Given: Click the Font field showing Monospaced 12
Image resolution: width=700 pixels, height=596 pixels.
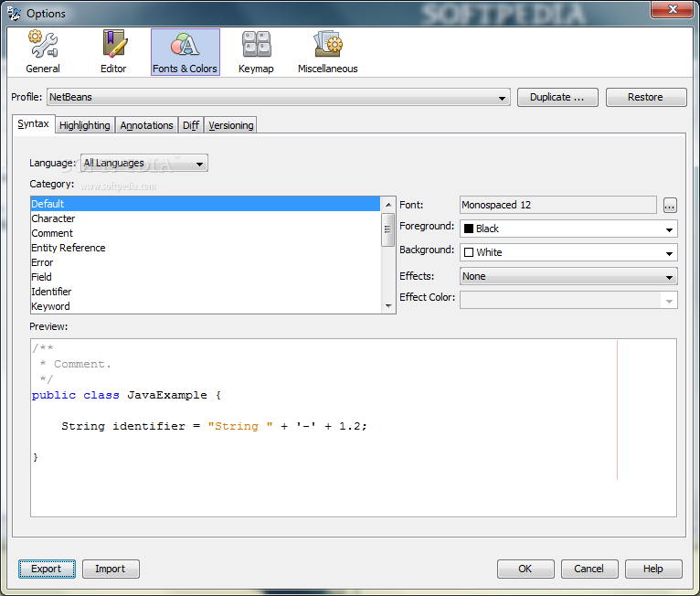Looking at the screenshot, I should coord(558,205).
